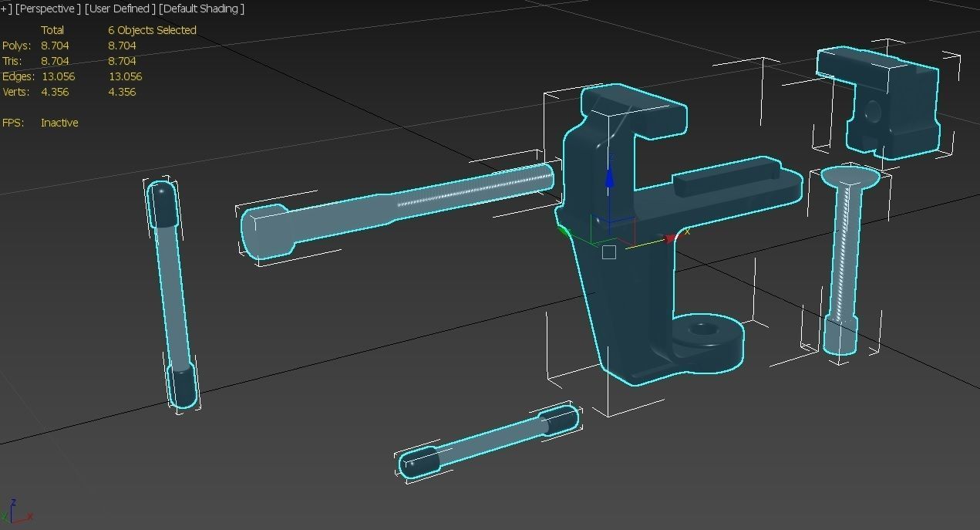Click the world axis tripod icon in the viewport corner
The image size is (980, 530).
(15, 511)
